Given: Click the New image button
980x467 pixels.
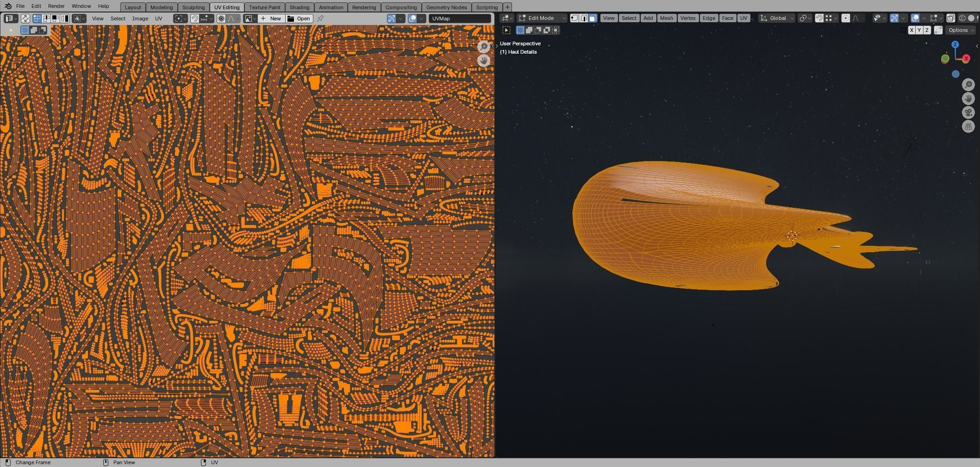Looking at the screenshot, I should pyautogui.click(x=271, y=19).
